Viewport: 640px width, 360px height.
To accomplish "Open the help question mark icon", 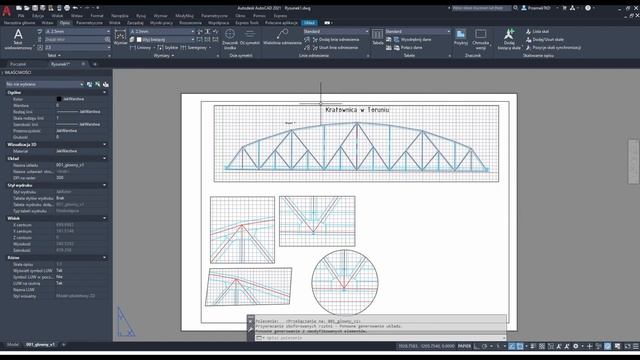I will (x=588, y=8).
